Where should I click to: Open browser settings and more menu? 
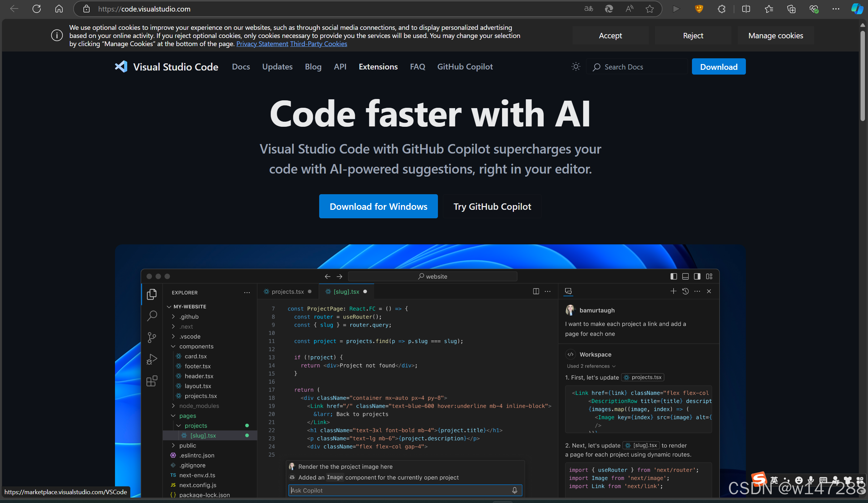point(836,9)
